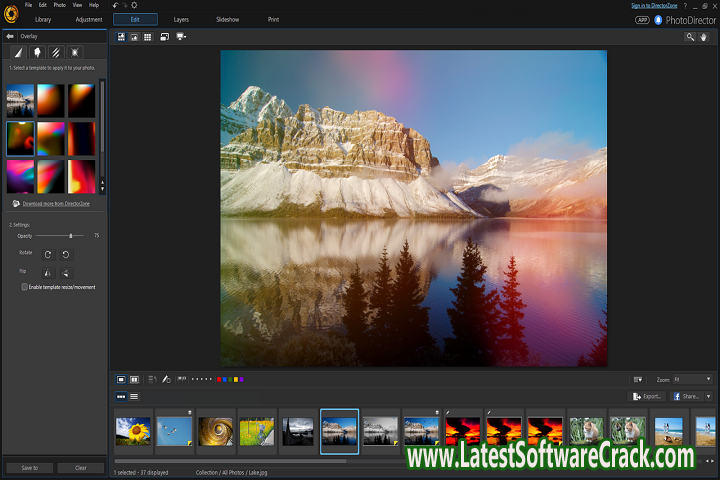720x480 pixels.
Task: Click the template list scroll down arrow
Action: pyautogui.click(x=102, y=189)
